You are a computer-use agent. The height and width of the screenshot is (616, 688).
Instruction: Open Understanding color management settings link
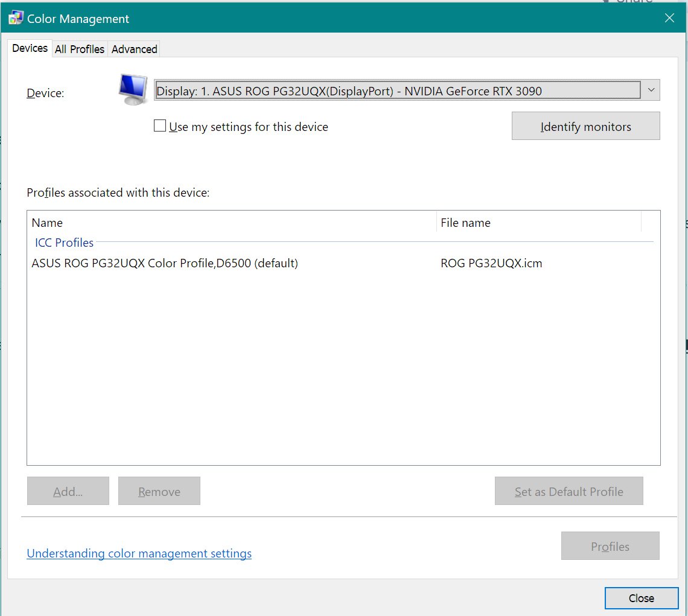(x=139, y=553)
